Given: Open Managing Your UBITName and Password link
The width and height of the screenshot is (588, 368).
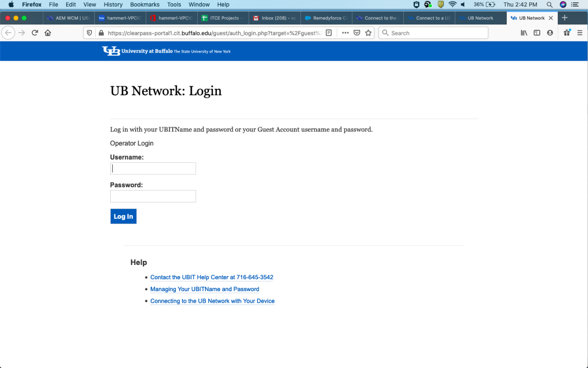Looking at the screenshot, I should 204,289.
